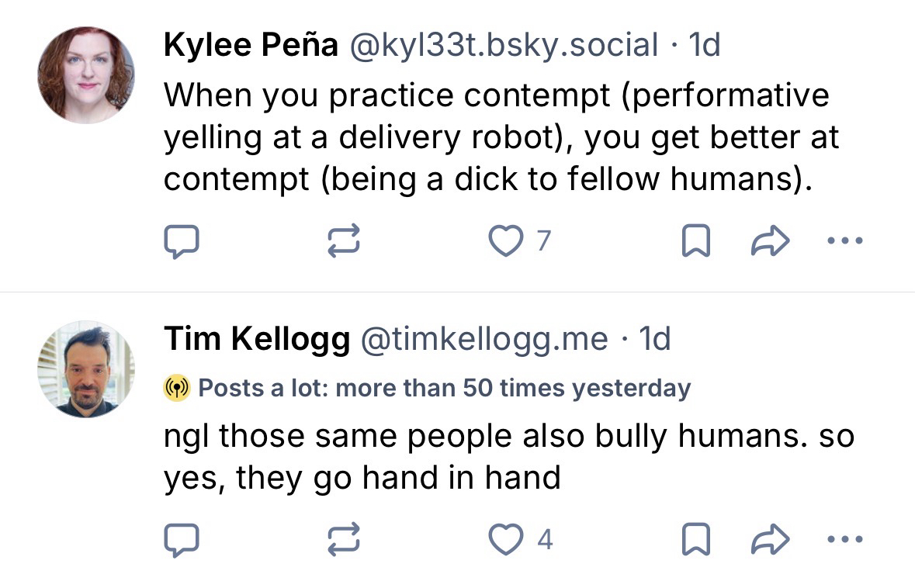The width and height of the screenshot is (915, 588).
Task: Click the 'Posts a lot' activity badge
Action: pyautogui.click(x=428, y=388)
